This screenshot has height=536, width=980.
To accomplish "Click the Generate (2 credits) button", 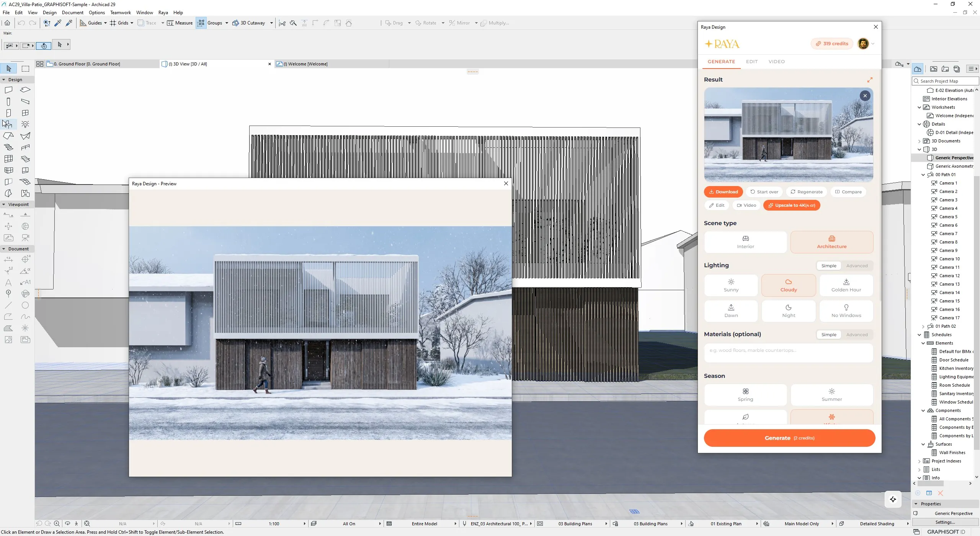I will [x=789, y=438].
